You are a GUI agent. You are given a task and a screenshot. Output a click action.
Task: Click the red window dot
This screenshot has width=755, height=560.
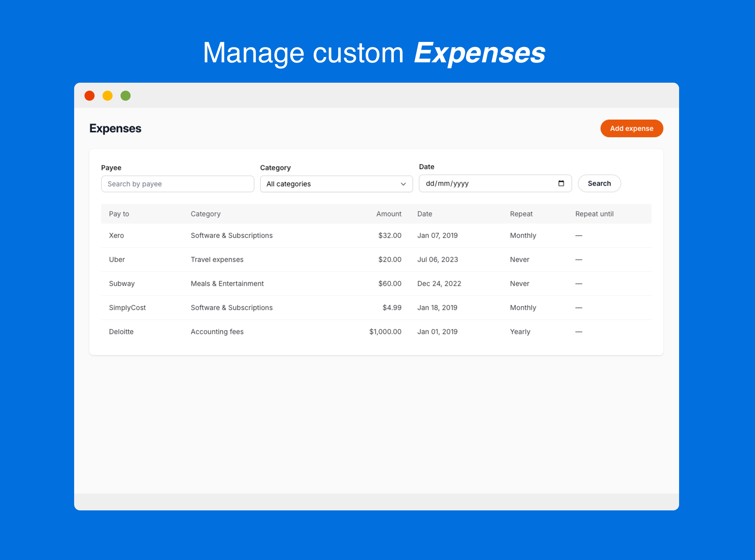[90, 96]
